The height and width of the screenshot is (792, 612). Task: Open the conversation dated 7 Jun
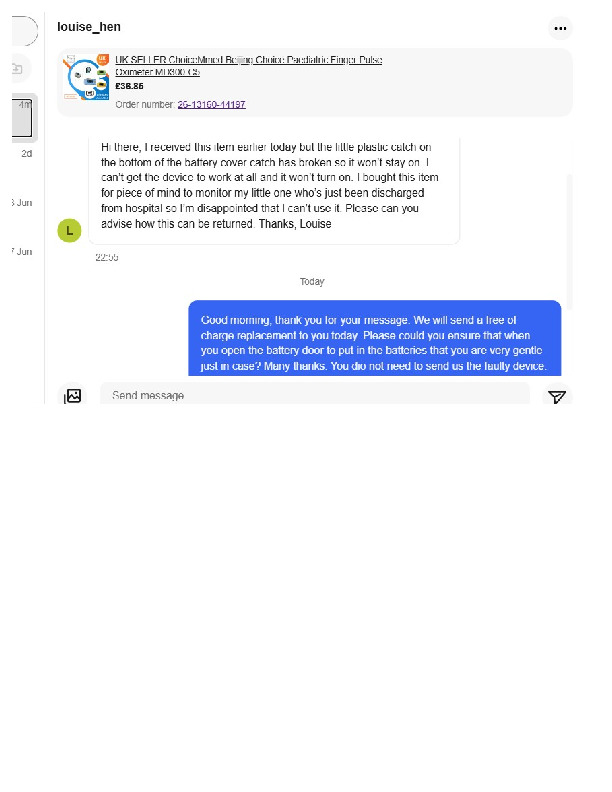[x=22, y=252]
